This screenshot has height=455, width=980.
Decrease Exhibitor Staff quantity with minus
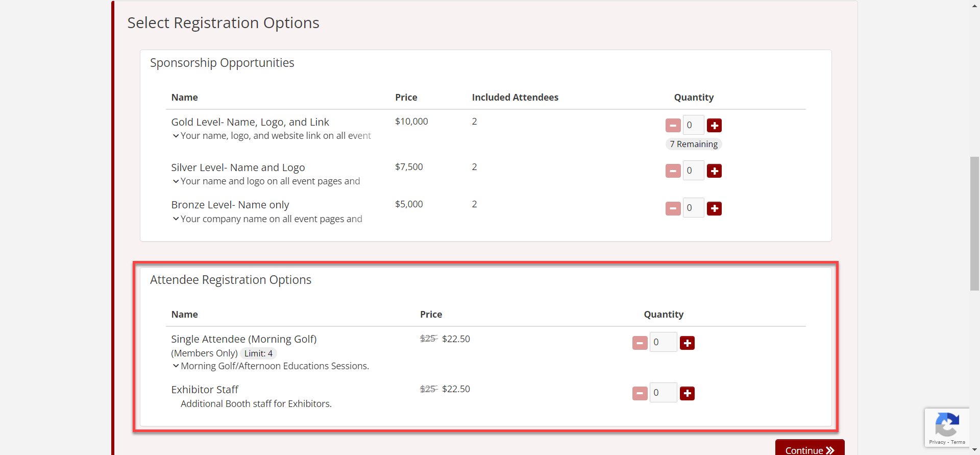coord(640,393)
